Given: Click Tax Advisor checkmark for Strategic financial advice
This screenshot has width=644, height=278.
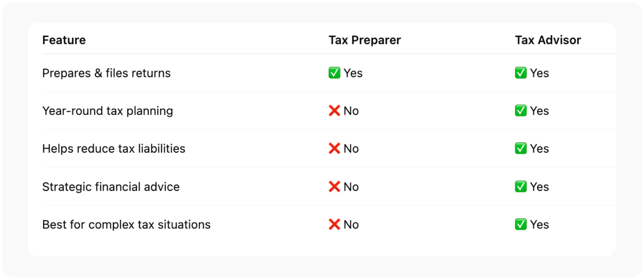Looking at the screenshot, I should point(520,187).
